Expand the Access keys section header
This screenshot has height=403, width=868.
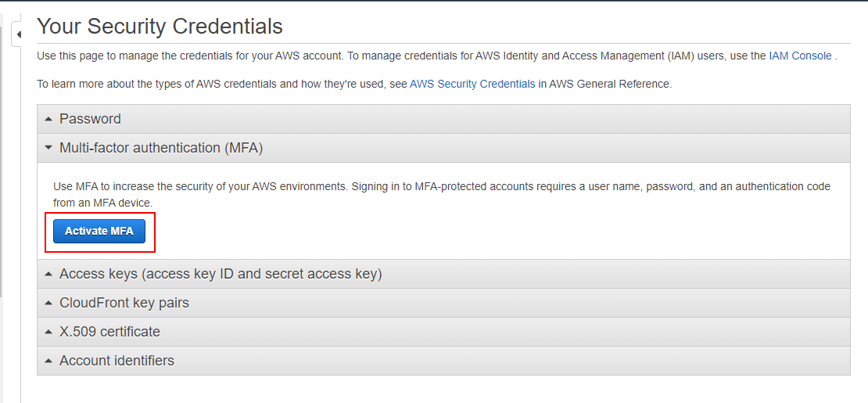click(443, 275)
